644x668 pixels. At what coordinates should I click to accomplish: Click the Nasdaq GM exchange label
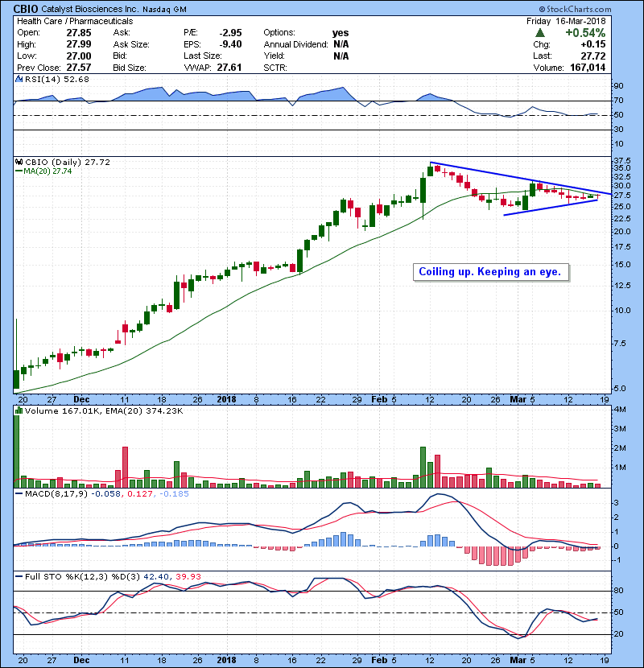coord(164,10)
